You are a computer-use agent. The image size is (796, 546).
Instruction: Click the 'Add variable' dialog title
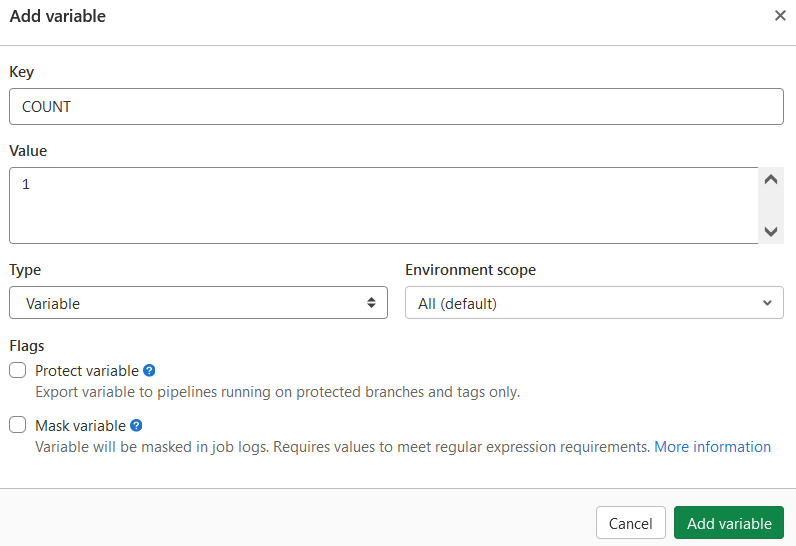[58, 16]
